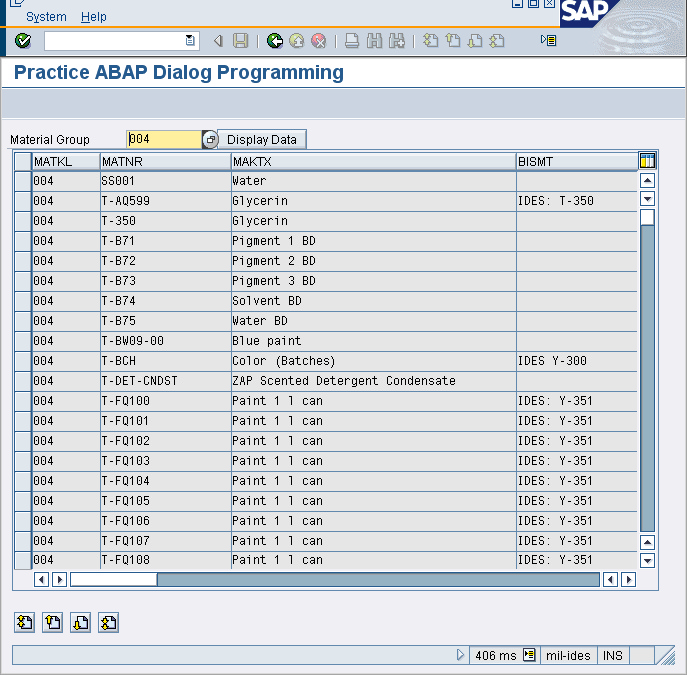Viewport: 687px width, 675px height.
Task: Click the IDES Y-300 cell
Action: click(577, 361)
